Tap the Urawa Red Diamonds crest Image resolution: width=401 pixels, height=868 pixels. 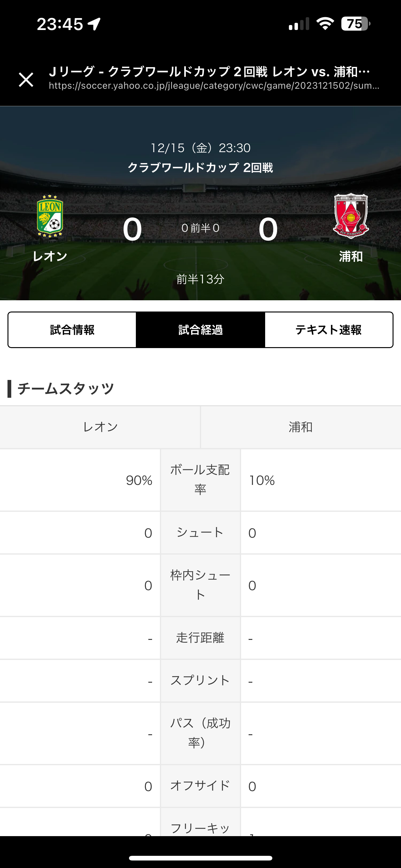350,216
